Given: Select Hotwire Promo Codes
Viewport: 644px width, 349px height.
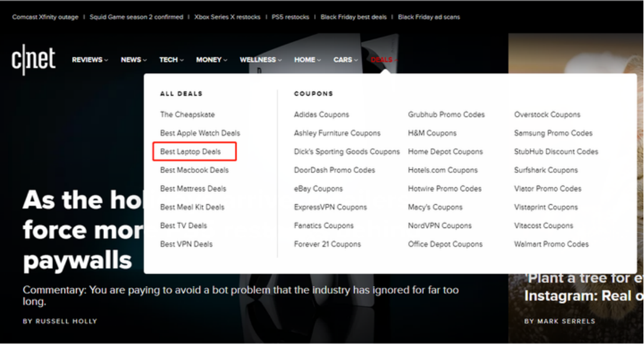Looking at the screenshot, I should coord(445,188).
